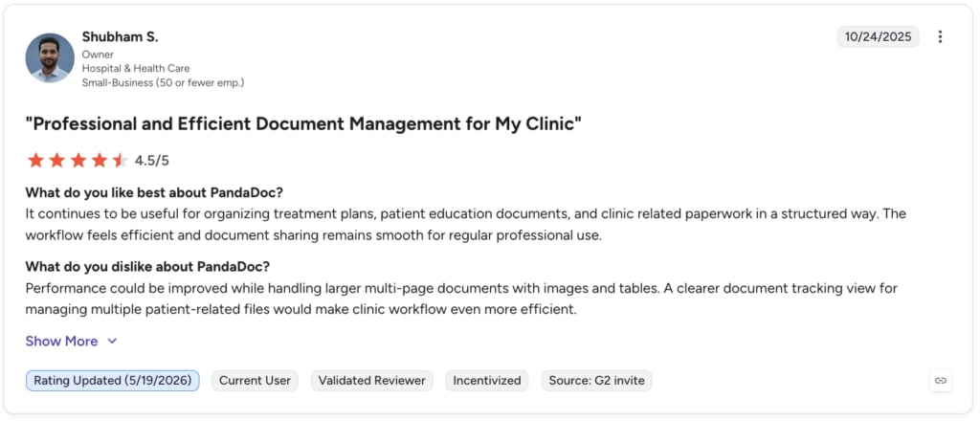The height and width of the screenshot is (421, 980).
Task: Click the Show More chevron arrow
Action: (112, 341)
